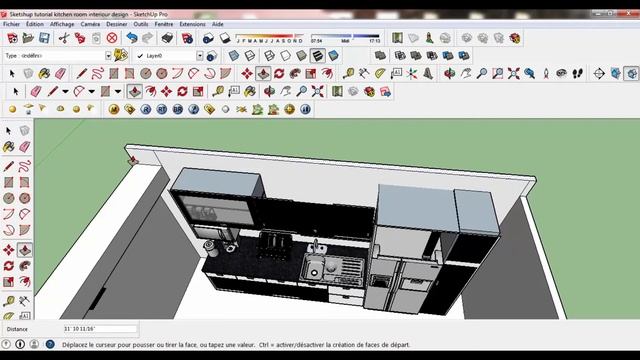Click the Subtract solid tool
Viewport: 640px width, 360px height.
[432, 56]
